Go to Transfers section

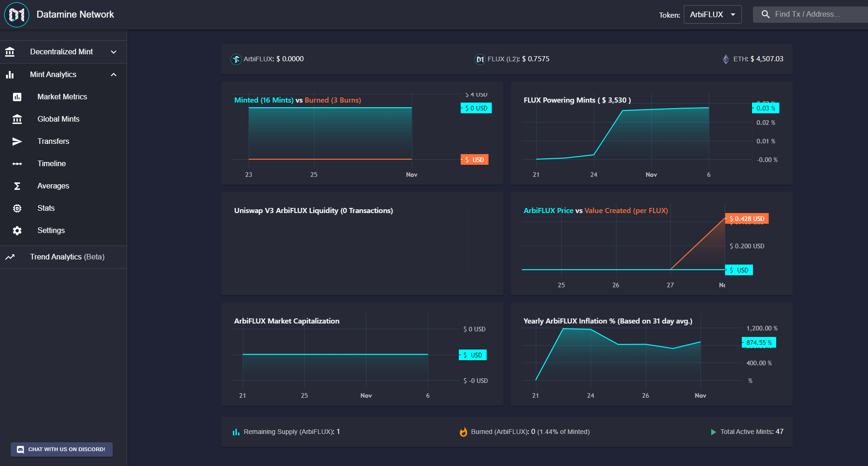tap(63, 142)
